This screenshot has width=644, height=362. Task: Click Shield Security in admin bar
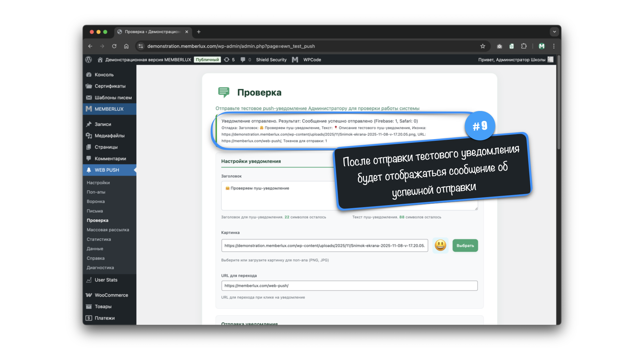[271, 60]
